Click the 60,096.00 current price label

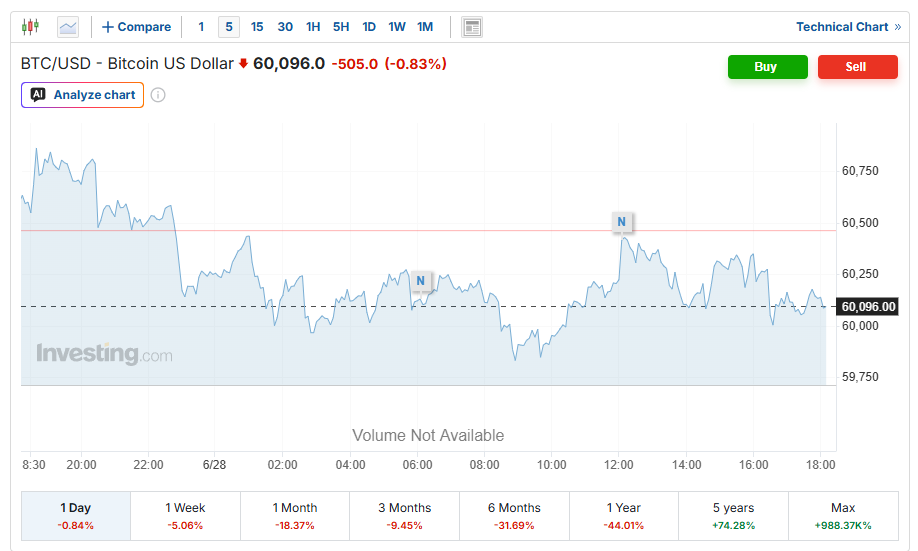(868, 307)
